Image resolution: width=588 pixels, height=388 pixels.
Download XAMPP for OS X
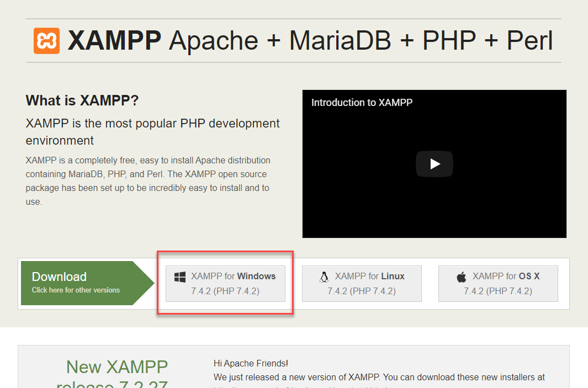pos(498,283)
